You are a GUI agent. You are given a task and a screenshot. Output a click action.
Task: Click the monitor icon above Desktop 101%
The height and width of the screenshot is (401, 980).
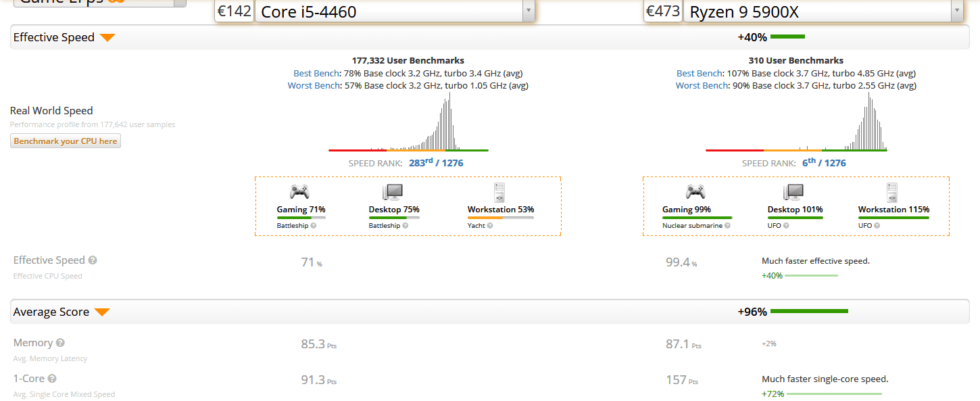pyautogui.click(x=793, y=192)
